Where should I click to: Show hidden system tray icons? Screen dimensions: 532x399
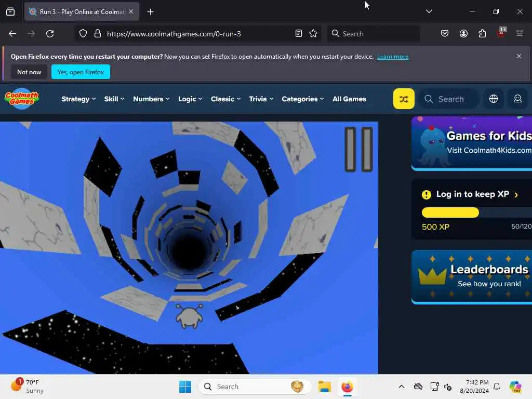(x=402, y=387)
